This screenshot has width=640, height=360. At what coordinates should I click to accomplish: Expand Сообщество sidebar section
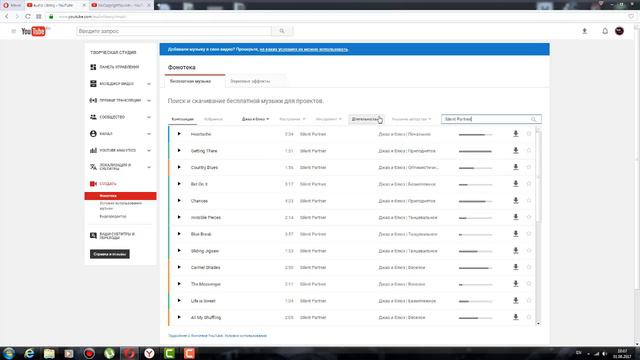(x=149, y=117)
